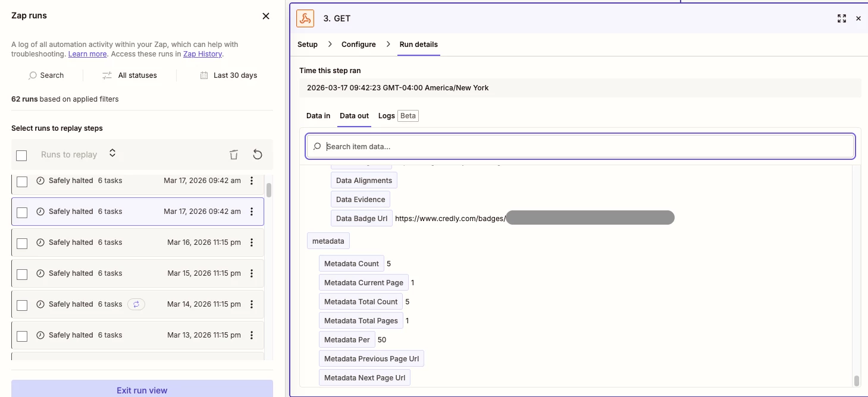This screenshot has width=868, height=397.
Task: Open the Data in tab
Action: [x=318, y=116]
